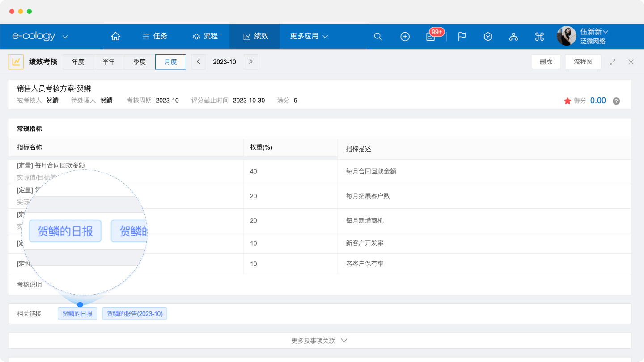Screen dimensions: 644x362
Task: Click the user avatar of 伍新新
Action: tap(566, 36)
